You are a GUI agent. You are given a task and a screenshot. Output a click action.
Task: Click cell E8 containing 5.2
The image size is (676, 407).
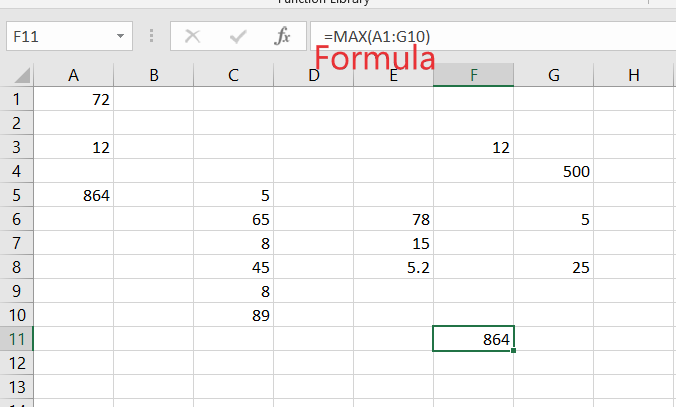tap(394, 267)
